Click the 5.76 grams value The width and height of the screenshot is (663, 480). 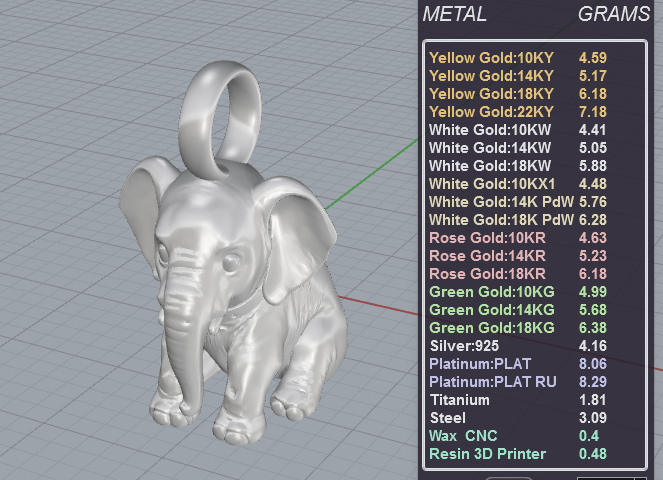(593, 202)
